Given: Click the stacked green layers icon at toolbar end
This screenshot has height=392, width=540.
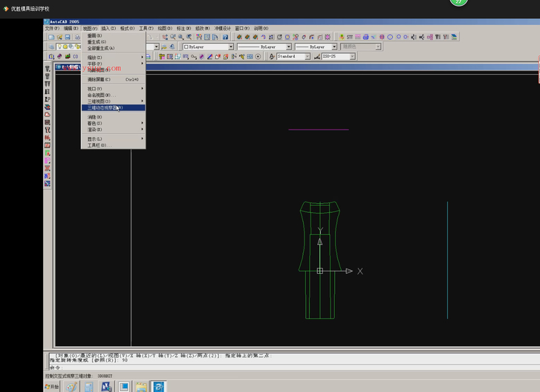Looking at the screenshot, I should pos(454,37).
